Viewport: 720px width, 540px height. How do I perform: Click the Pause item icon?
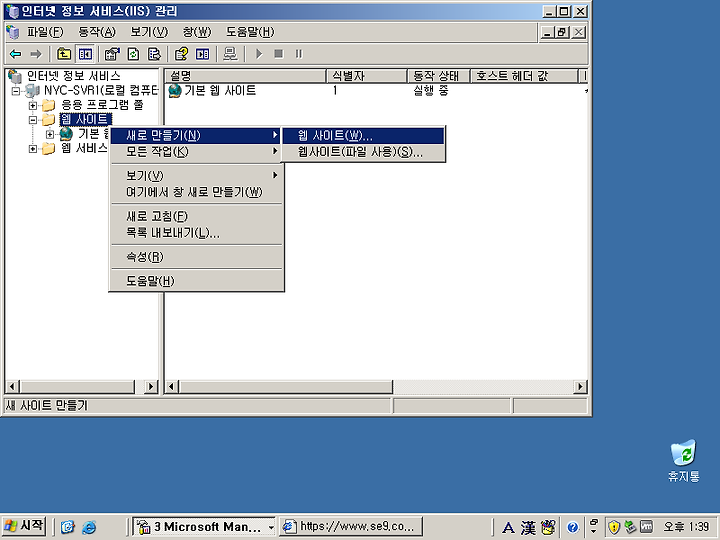click(x=299, y=54)
